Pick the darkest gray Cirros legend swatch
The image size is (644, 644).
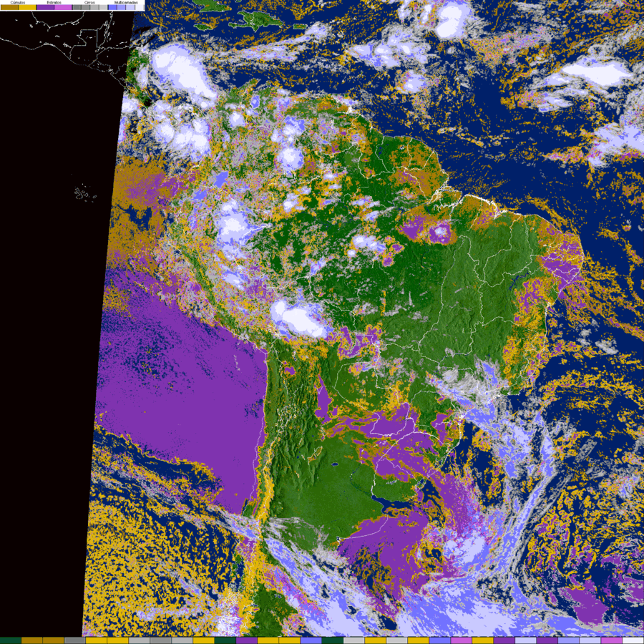(77, 7)
